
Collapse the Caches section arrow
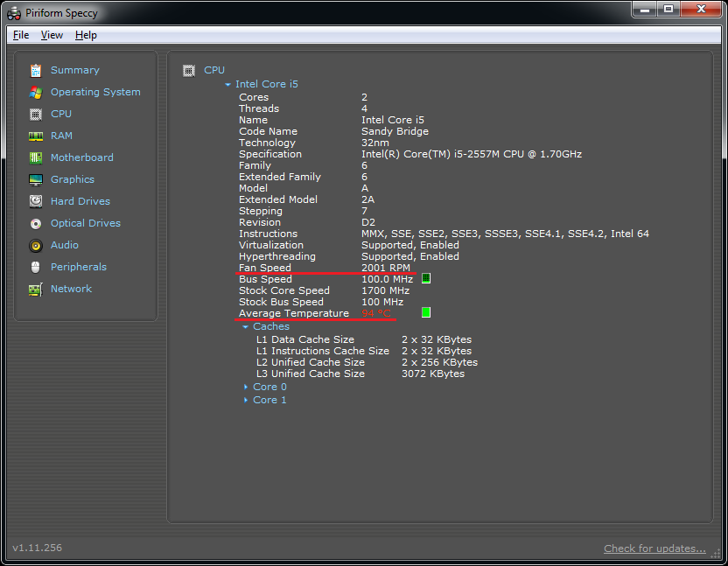point(246,327)
